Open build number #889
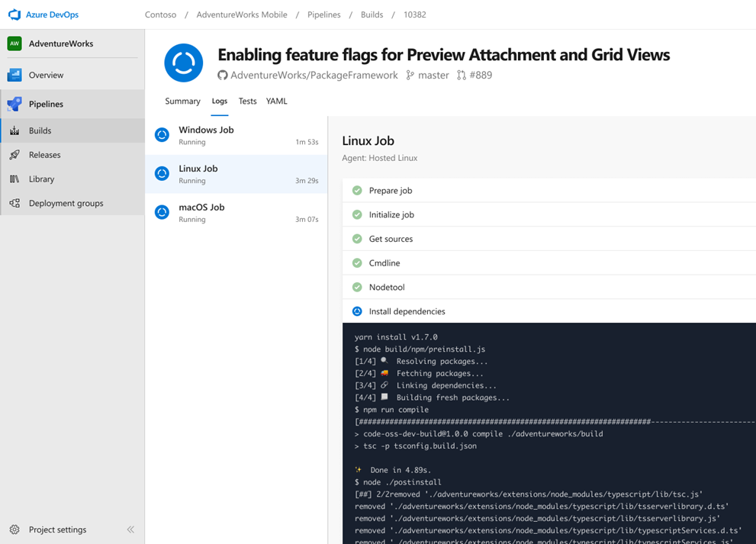The width and height of the screenshot is (756, 544). [480, 75]
